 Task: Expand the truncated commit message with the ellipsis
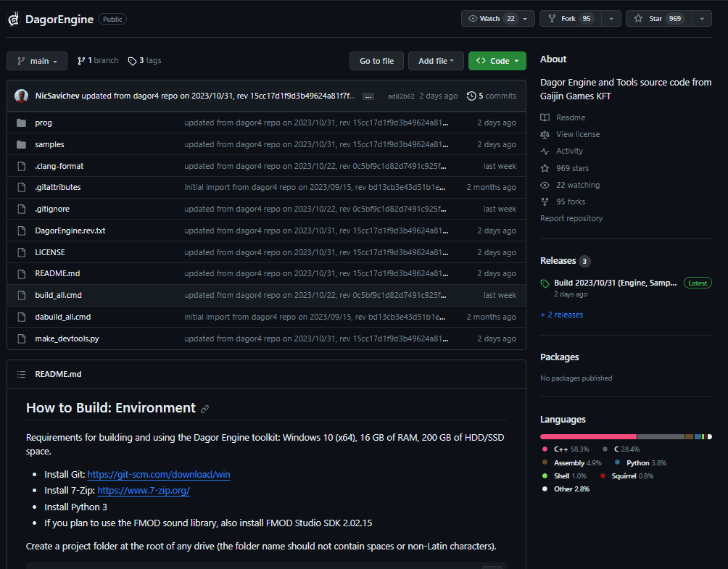click(x=367, y=96)
